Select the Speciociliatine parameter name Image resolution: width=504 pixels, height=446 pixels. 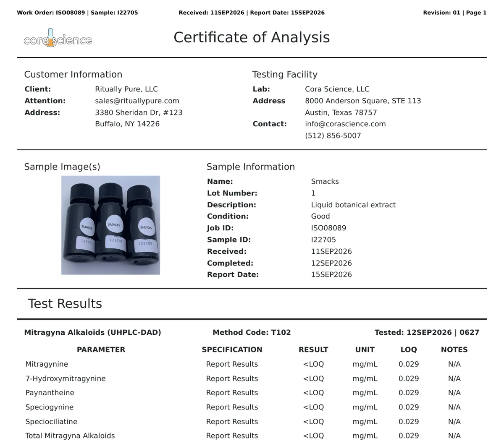pos(51,422)
